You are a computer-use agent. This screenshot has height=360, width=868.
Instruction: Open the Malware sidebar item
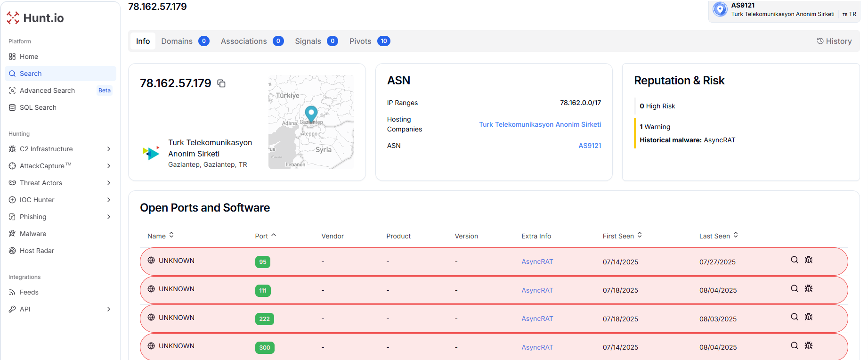click(60, 234)
